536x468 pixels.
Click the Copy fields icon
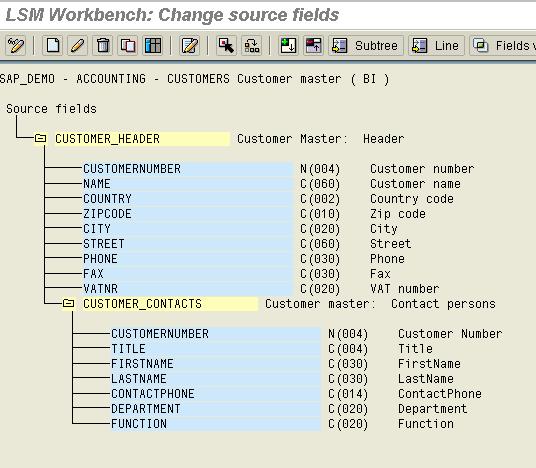(x=128, y=45)
